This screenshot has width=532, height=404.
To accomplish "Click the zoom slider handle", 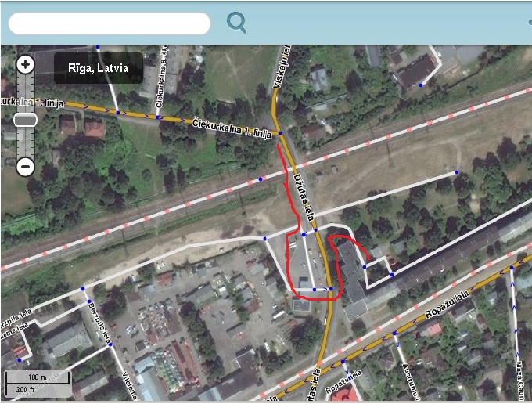I will (26, 120).
